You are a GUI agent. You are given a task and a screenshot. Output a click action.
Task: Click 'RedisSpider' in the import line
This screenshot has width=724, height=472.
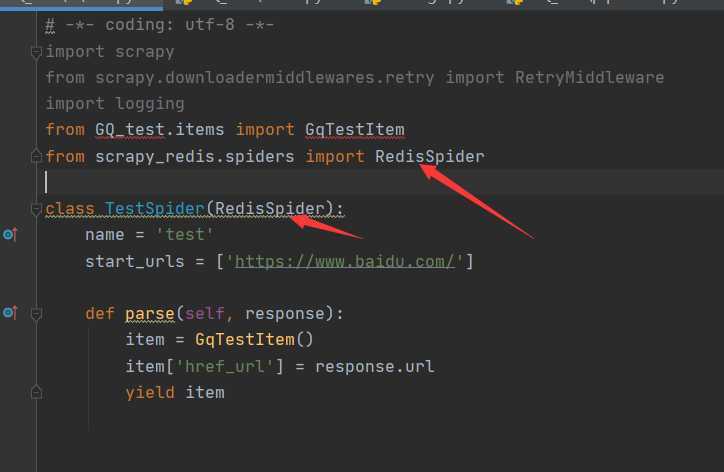[430, 157]
